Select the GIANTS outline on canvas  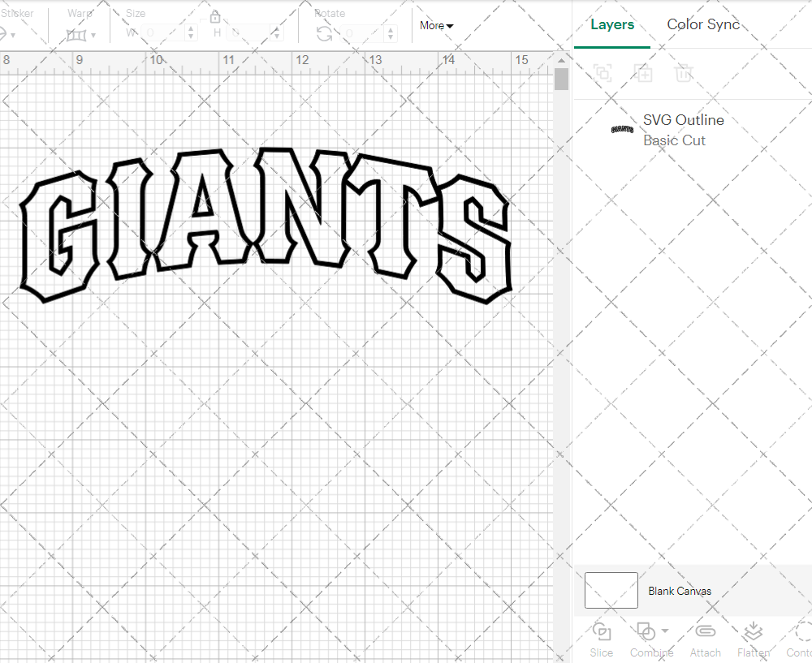pyautogui.click(x=266, y=225)
